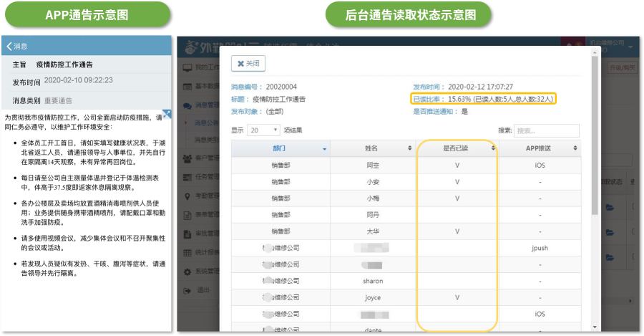Sort the table by the 部门 column

click(280, 148)
